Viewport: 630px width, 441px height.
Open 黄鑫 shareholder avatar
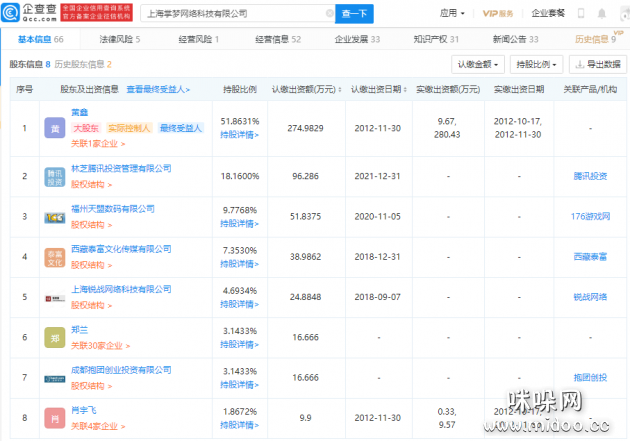55,128
